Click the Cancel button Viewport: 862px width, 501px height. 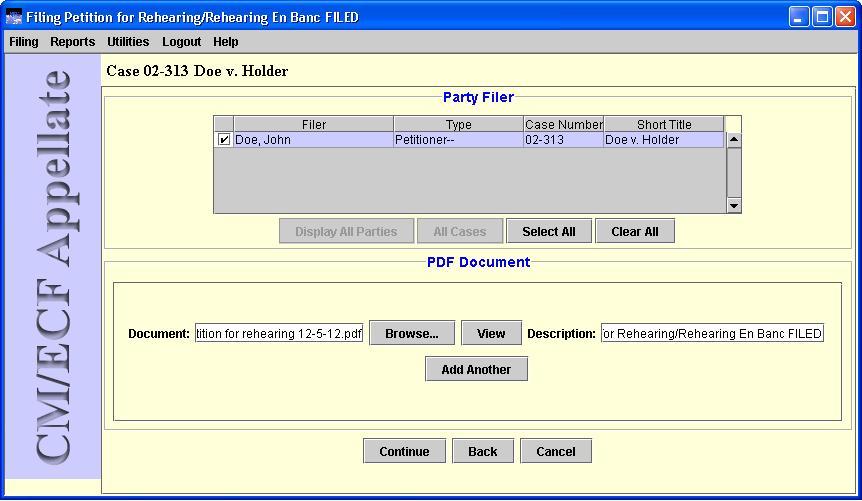(556, 451)
